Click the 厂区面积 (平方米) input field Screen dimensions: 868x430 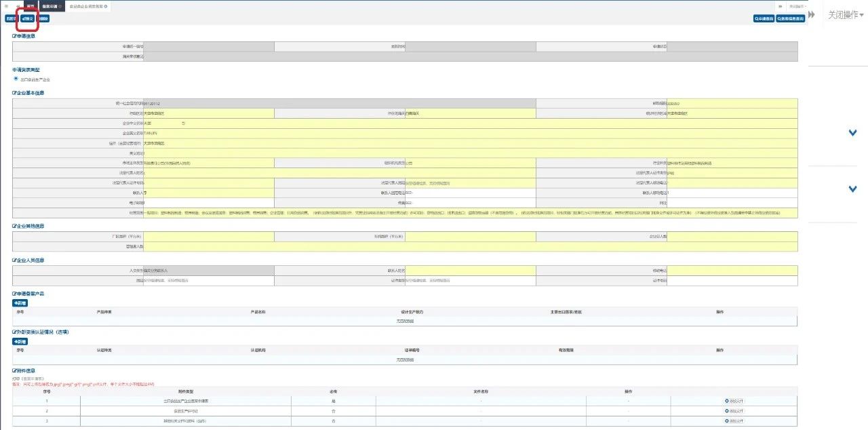click(x=209, y=237)
